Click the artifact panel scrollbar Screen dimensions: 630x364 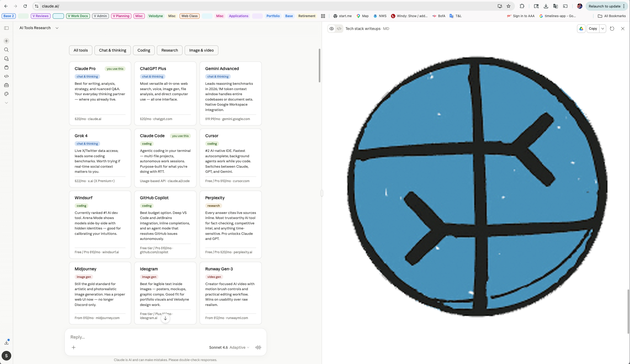[628, 312]
